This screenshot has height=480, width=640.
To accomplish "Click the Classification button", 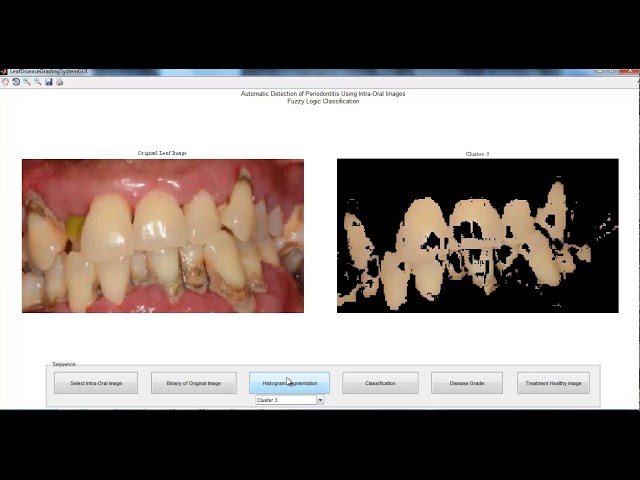I will coord(380,383).
